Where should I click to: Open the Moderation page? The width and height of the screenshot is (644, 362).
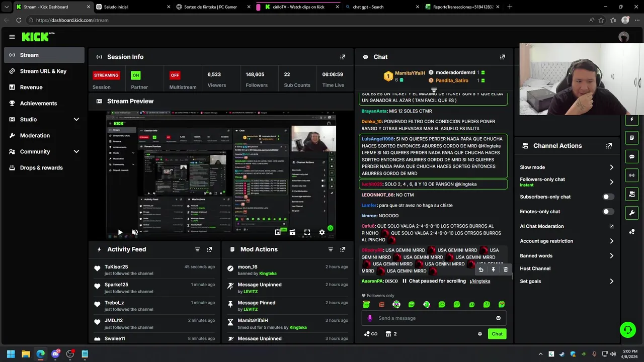point(44,135)
